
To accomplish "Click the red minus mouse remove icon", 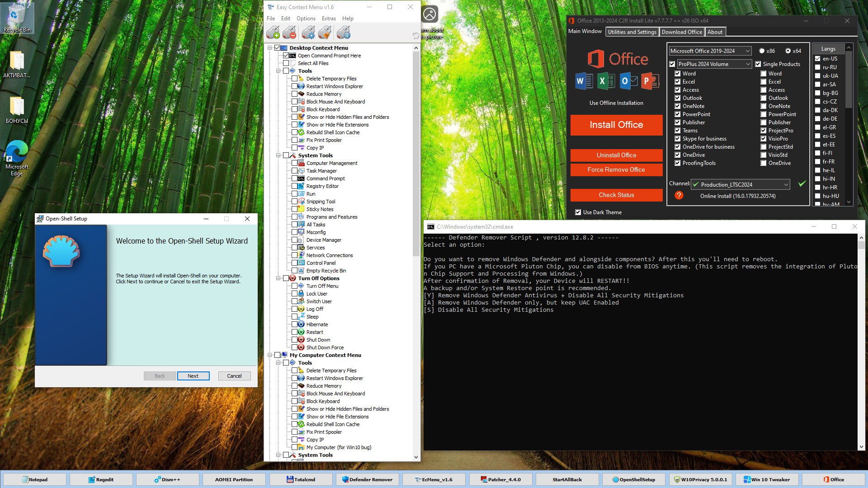I will (x=289, y=33).
